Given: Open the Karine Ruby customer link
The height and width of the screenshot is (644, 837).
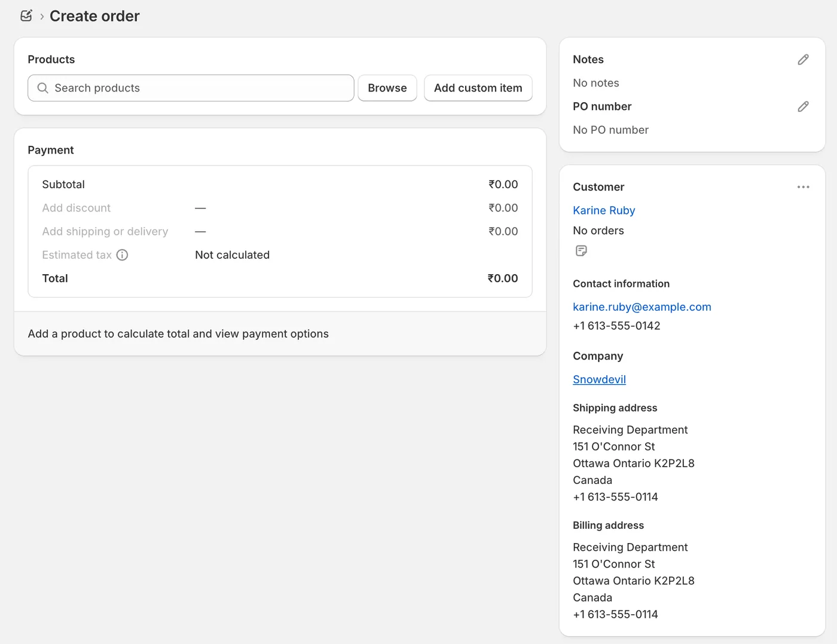Looking at the screenshot, I should tap(604, 210).
